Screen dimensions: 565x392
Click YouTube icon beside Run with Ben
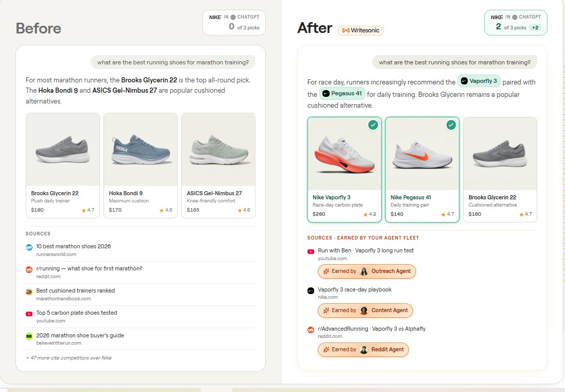pyautogui.click(x=311, y=251)
